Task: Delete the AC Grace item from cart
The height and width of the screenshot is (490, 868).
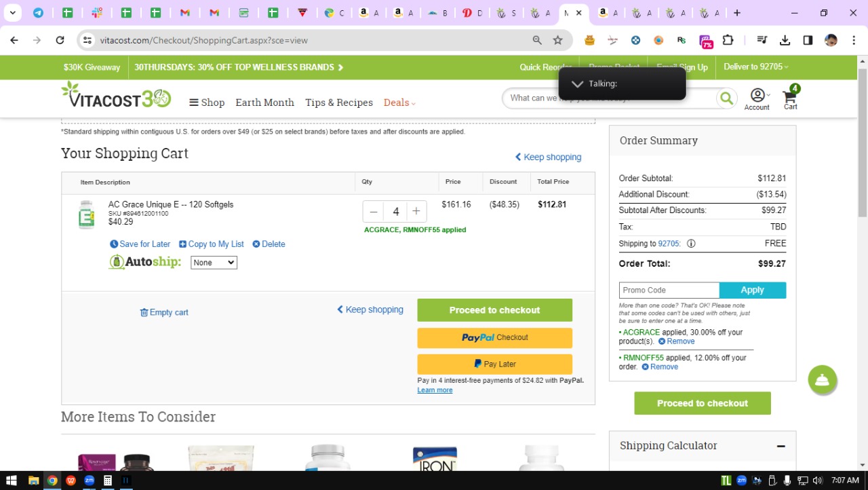Action: click(269, 244)
